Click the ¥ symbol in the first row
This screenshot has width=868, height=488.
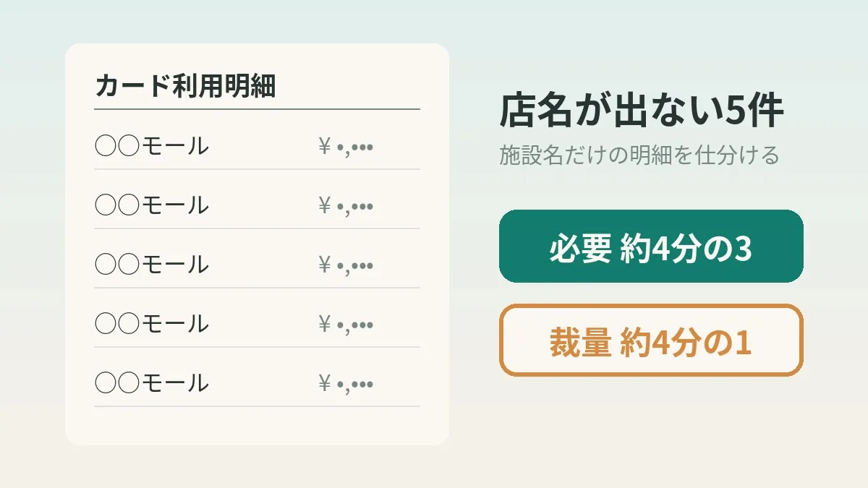coord(324,147)
